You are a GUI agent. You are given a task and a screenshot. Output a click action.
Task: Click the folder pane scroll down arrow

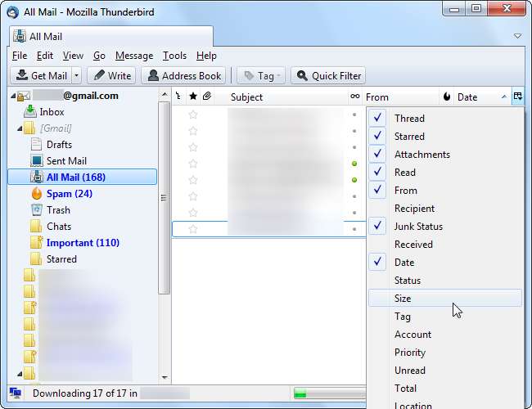tap(165, 377)
